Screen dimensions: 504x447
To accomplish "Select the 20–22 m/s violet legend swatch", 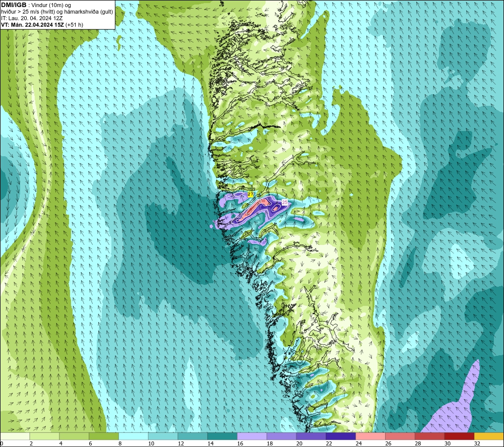I will pyautogui.click(x=311, y=436).
